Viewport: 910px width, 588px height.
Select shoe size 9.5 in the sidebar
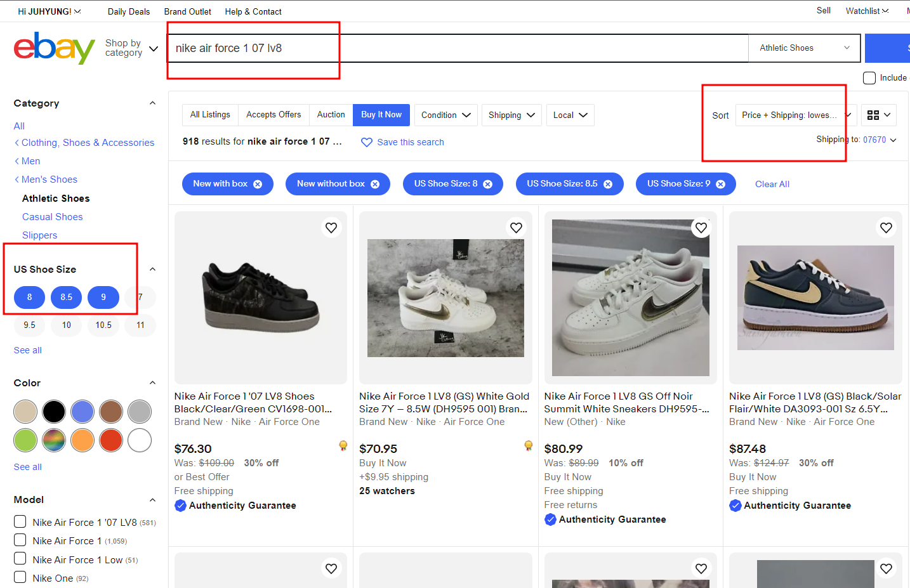tap(29, 325)
